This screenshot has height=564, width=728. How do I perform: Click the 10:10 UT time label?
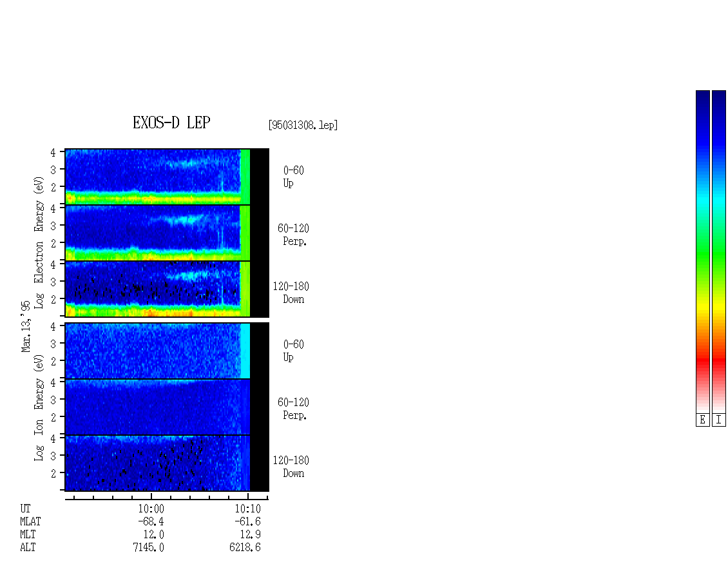click(x=247, y=509)
